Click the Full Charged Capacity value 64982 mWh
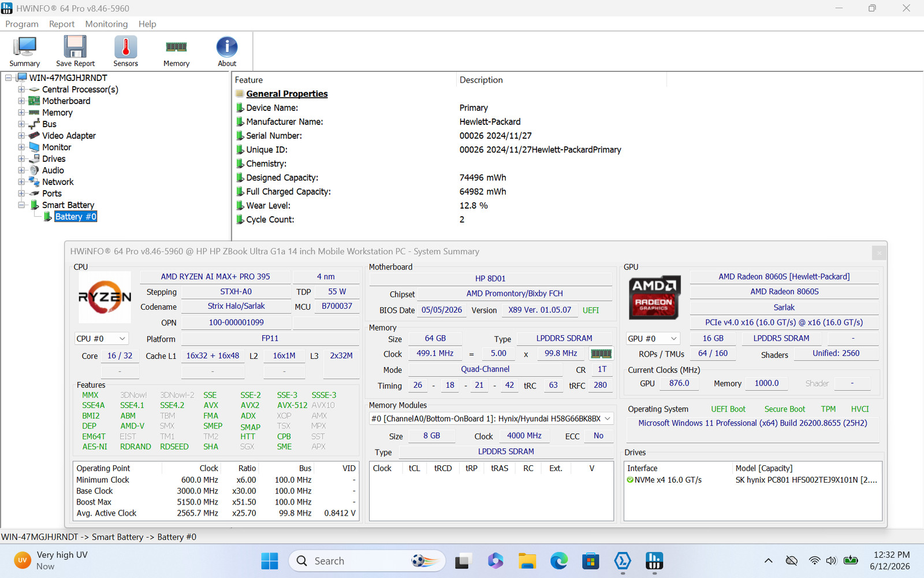 coord(483,191)
